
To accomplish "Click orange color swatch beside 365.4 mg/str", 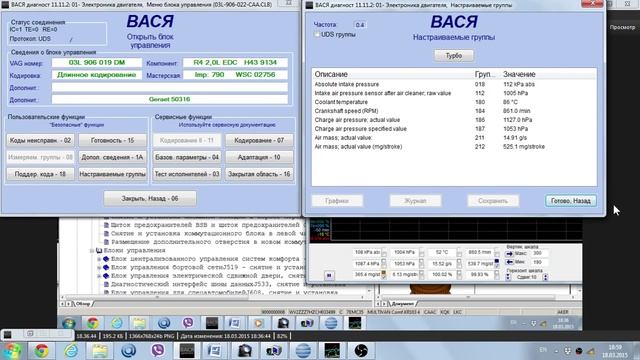I will point(384,273).
